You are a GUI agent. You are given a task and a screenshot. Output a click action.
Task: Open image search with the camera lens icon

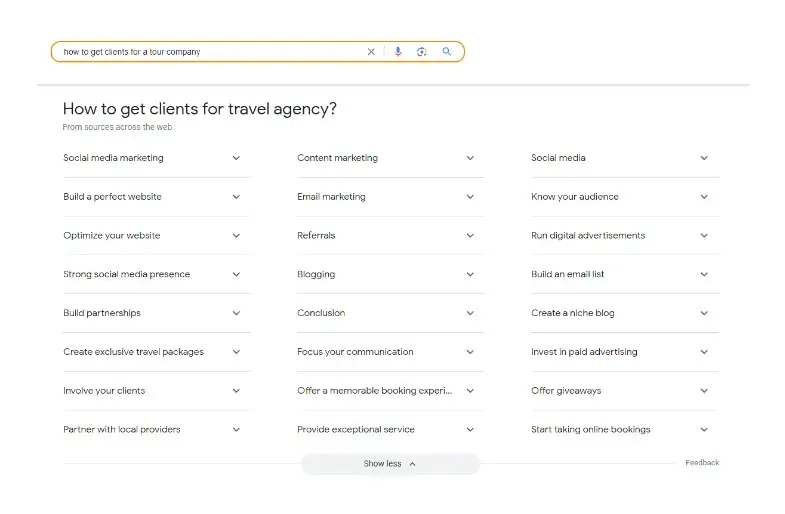click(x=422, y=52)
